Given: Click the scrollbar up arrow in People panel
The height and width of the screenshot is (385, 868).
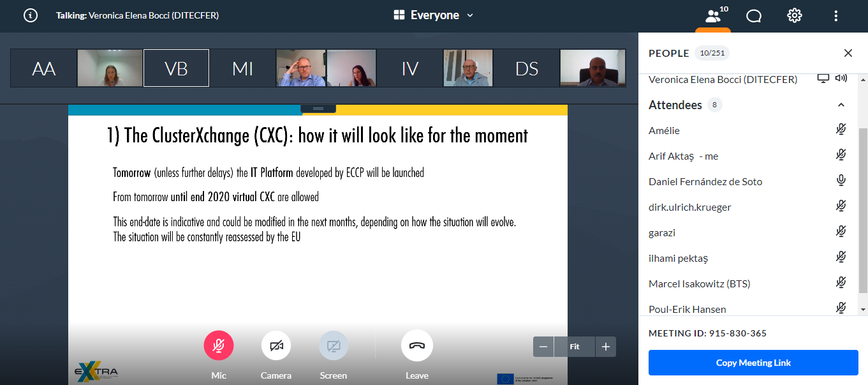Looking at the screenshot, I should point(864,79).
